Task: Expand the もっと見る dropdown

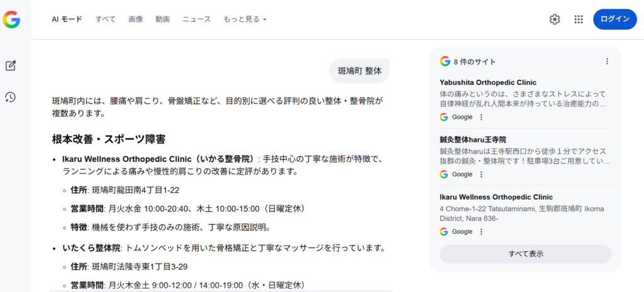Action: [x=245, y=19]
